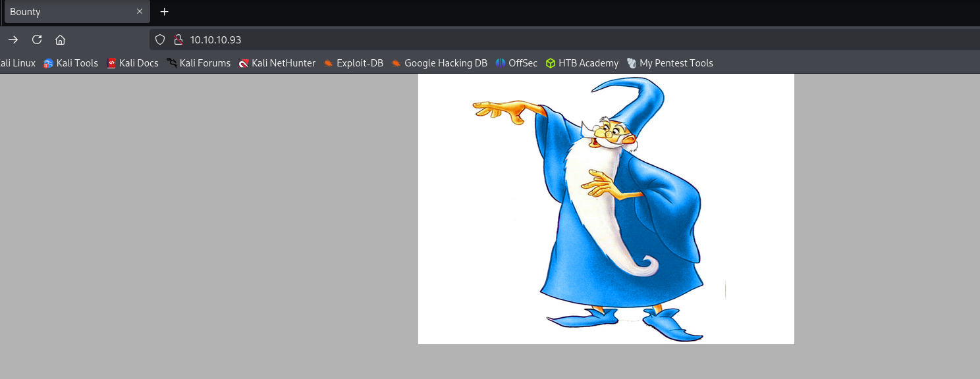Open the Kali Tools bookmark
The height and width of the screenshot is (379, 980).
pyautogui.click(x=70, y=63)
